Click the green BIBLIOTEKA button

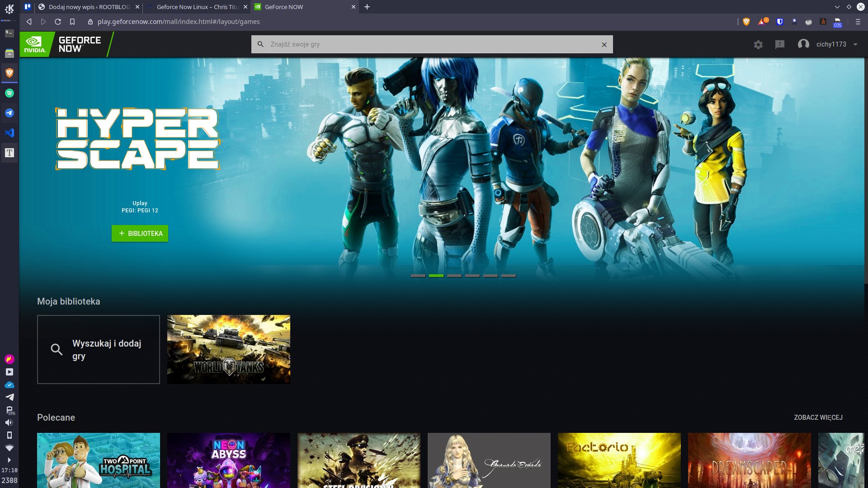(x=140, y=234)
